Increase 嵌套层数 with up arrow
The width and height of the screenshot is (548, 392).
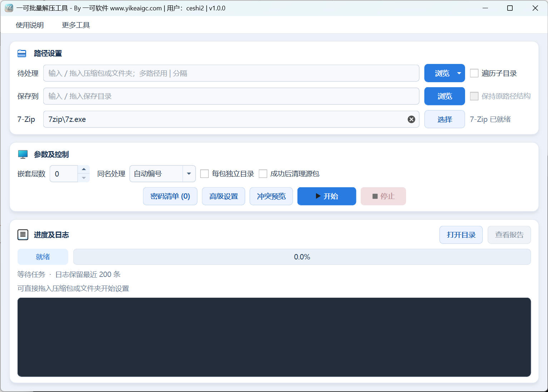coord(84,169)
